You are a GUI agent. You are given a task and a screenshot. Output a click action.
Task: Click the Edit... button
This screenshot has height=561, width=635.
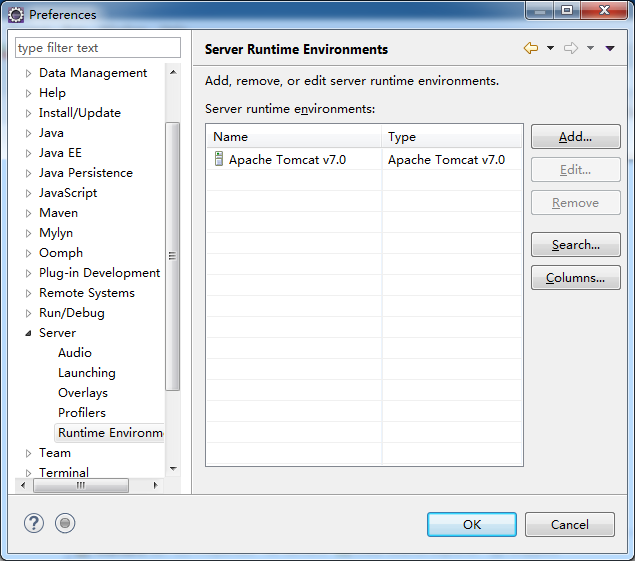click(x=575, y=170)
